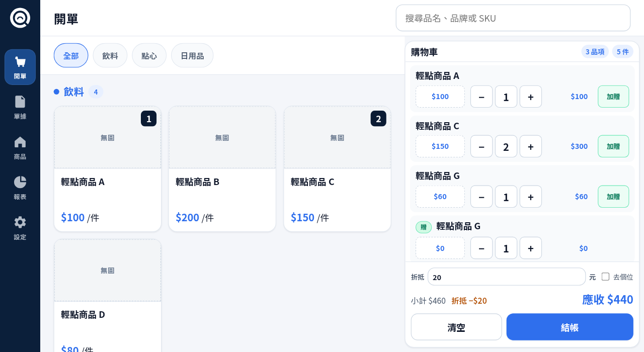Decrease quantity of paid 輕點商品 G ($60)
The width and height of the screenshot is (644, 352).
[x=481, y=197]
